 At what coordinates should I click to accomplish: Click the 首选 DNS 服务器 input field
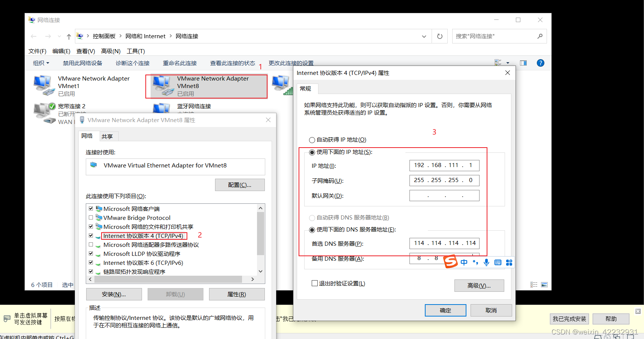(x=444, y=243)
